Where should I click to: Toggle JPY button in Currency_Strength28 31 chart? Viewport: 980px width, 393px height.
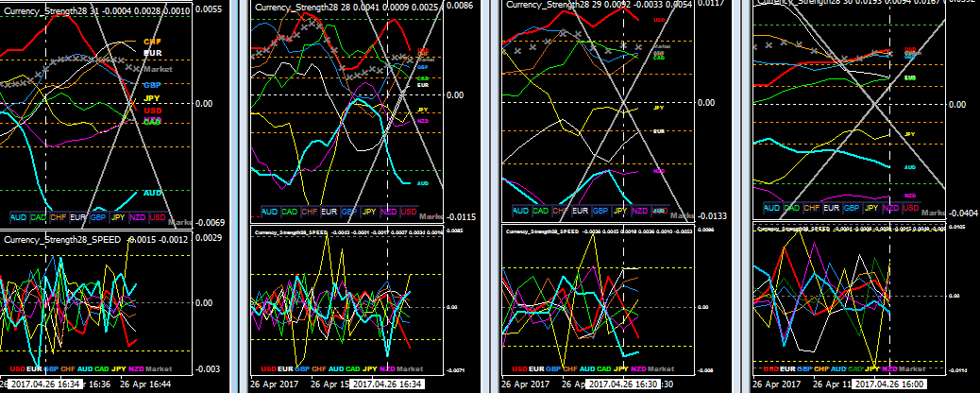(x=118, y=218)
